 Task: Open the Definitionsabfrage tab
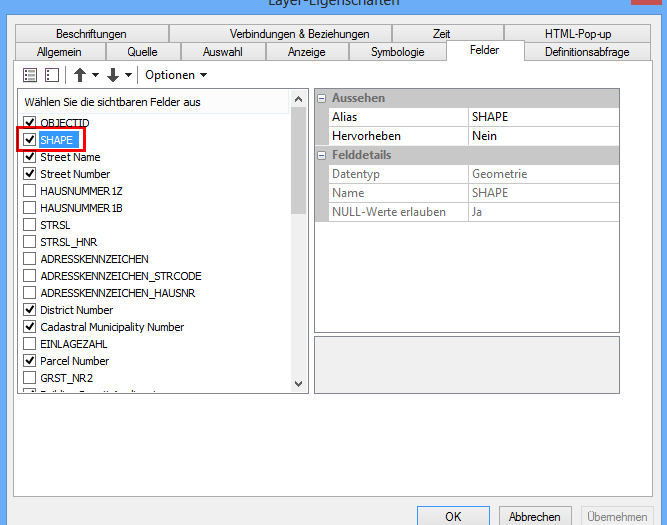[586, 52]
